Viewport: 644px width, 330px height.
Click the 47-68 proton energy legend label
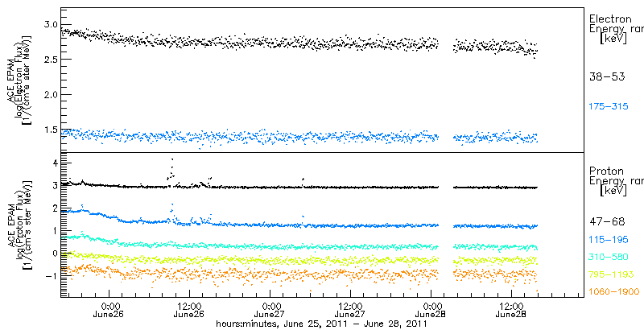[607, 222]
